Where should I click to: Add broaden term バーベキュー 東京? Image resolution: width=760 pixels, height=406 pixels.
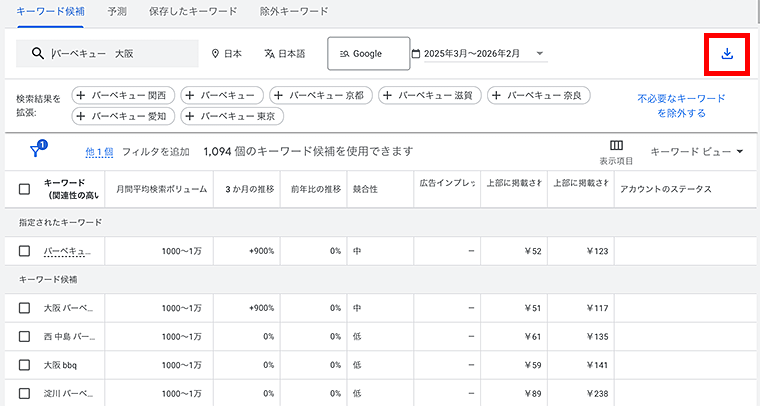pyautogui.click(x=232, y=116)
